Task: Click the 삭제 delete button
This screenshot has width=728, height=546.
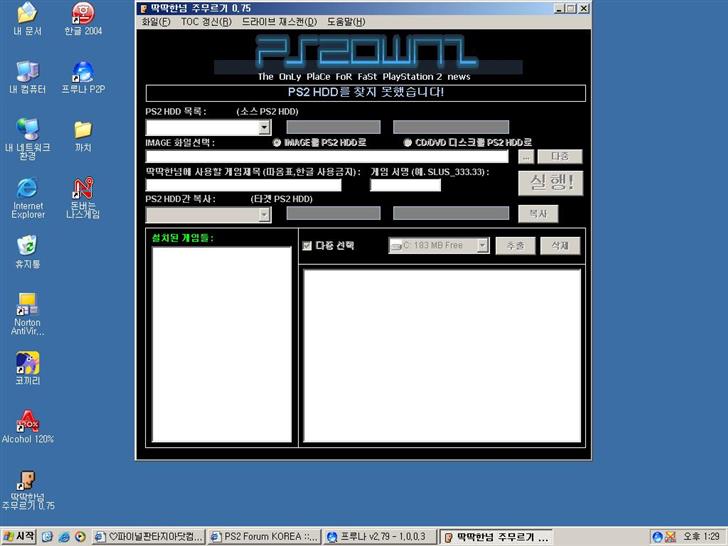Action: (x=560, y=246)
